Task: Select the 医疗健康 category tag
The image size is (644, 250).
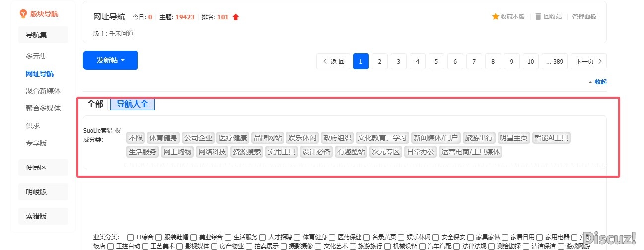Action: click(x=233, y=138)
